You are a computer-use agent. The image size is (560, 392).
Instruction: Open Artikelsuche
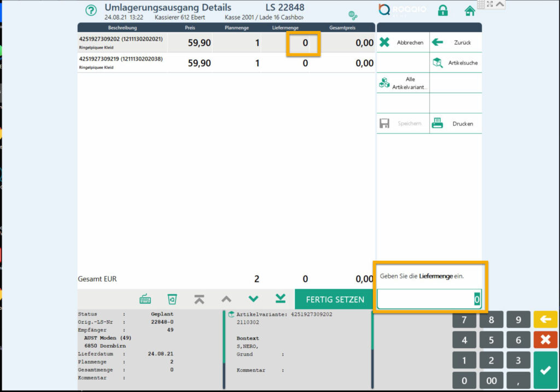(x=455, y=63)
